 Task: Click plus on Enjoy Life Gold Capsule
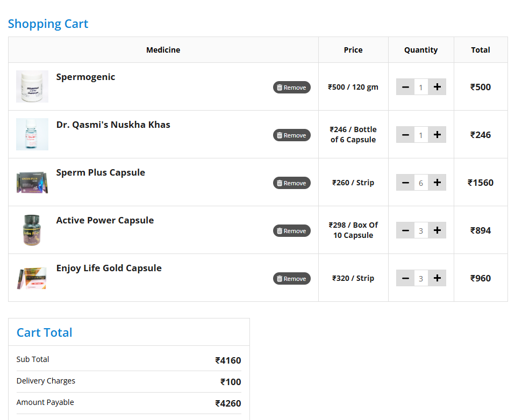[x=437, y=278]
